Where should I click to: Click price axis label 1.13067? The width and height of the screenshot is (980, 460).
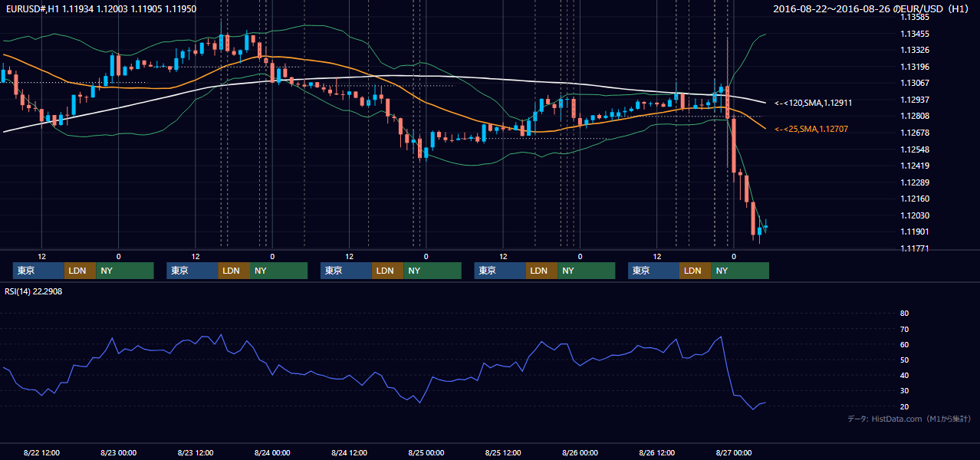coord(914,84)
